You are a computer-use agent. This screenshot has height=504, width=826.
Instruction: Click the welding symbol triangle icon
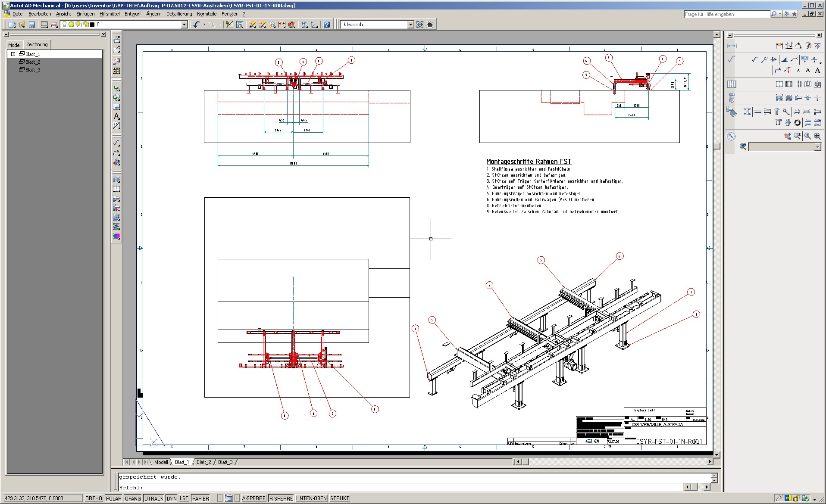pos(785,59)
